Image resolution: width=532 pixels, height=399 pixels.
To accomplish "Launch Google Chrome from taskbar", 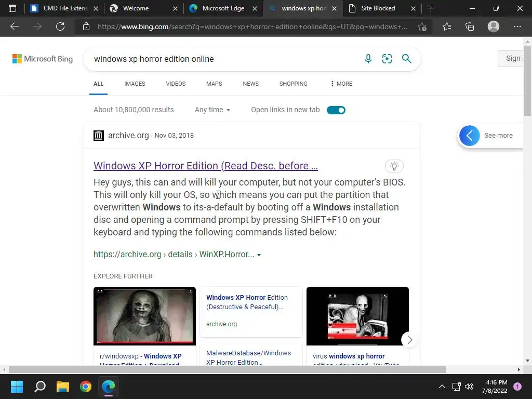I will 86,387.
